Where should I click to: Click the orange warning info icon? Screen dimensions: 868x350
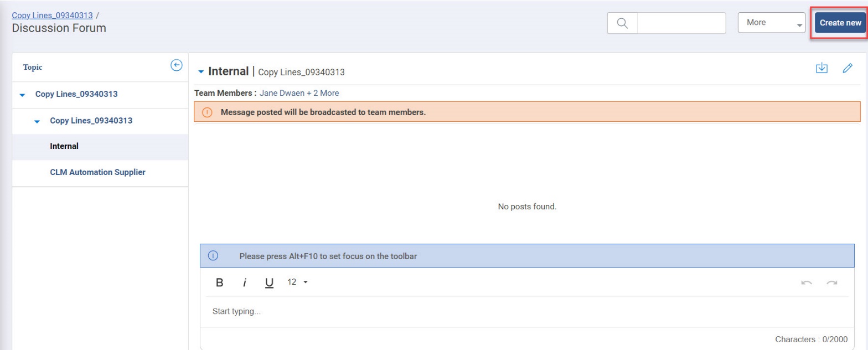pyautogui.click(x=207, y=112)
